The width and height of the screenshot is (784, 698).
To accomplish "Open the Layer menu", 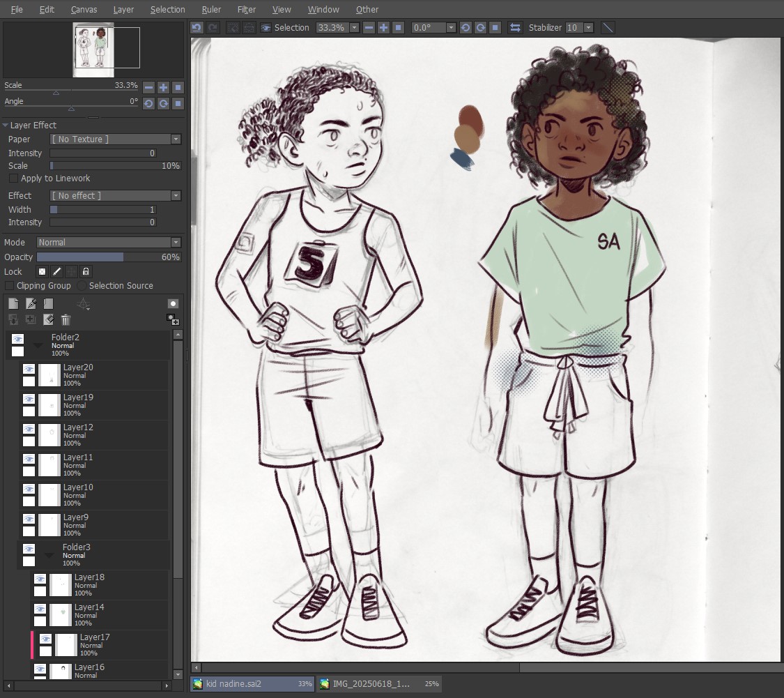I will point(123,10).
